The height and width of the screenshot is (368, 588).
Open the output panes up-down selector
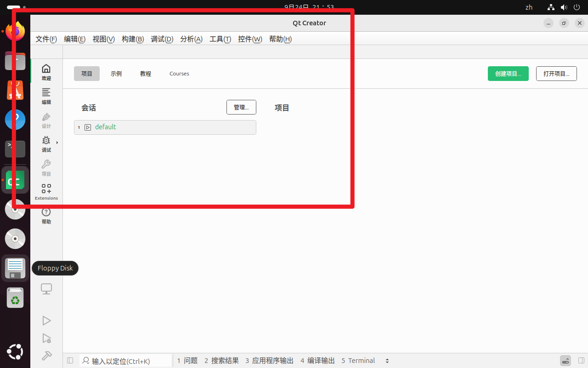(387, 361)
